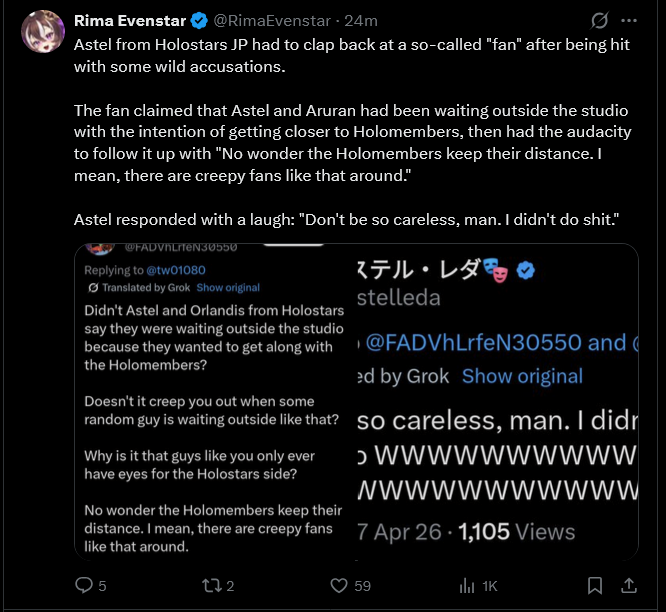Click "Show original" in left image
Image resolution: width=666 pixels, height=612 pixels.
(229, 288)
